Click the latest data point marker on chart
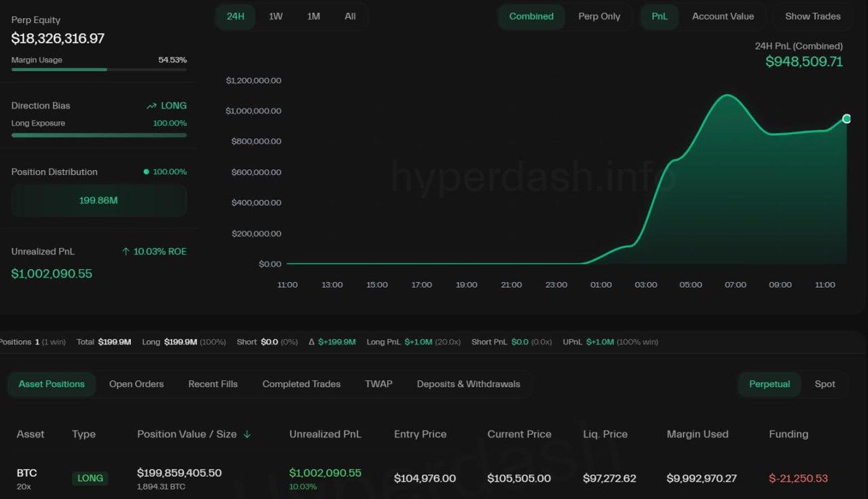The height and width of the screenshot is (499, 868). tap(846, 119)
